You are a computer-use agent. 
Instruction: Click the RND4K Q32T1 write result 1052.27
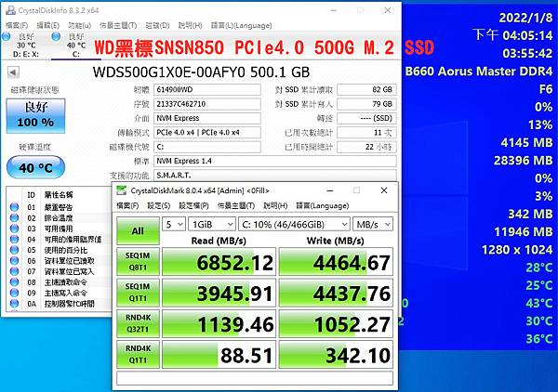pos(336,323)
